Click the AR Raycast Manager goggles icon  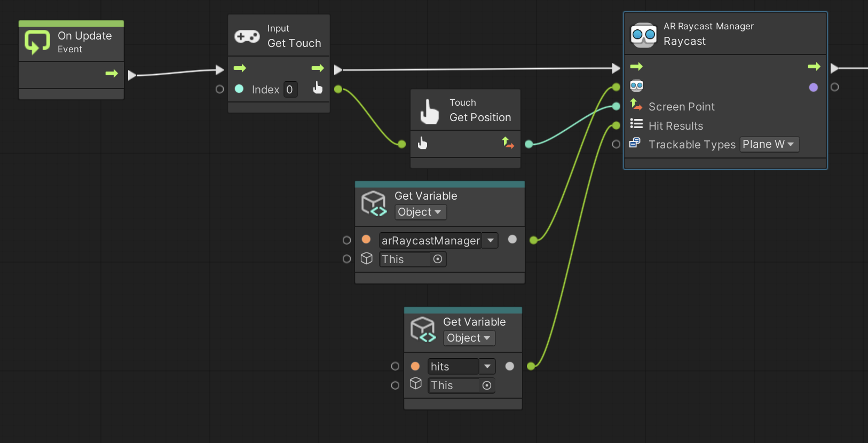tap(643, 35)
